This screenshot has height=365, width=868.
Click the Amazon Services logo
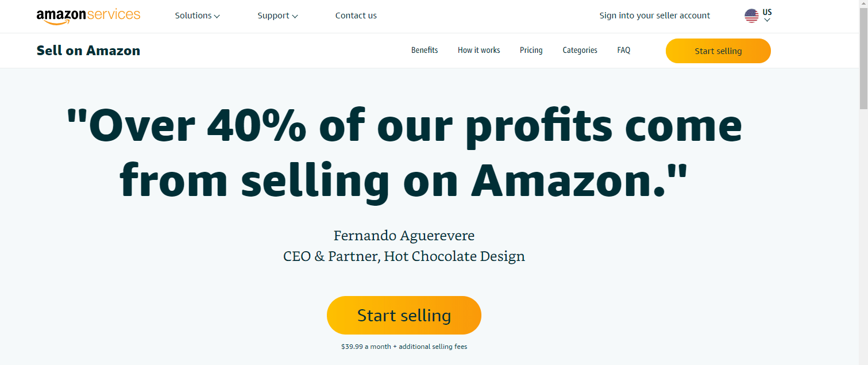point(88,14)
